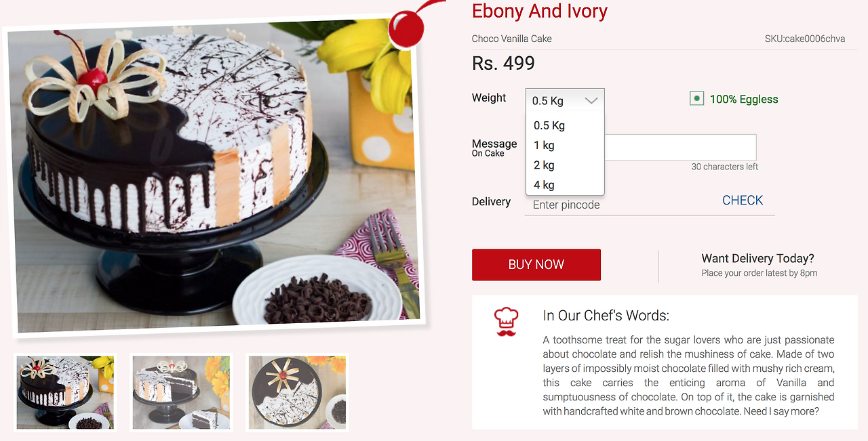This screenshot has height=441, width=868.
Task: Open the Weight combo box showing 0.5 Kg
Action: click(x=565, y=100)
